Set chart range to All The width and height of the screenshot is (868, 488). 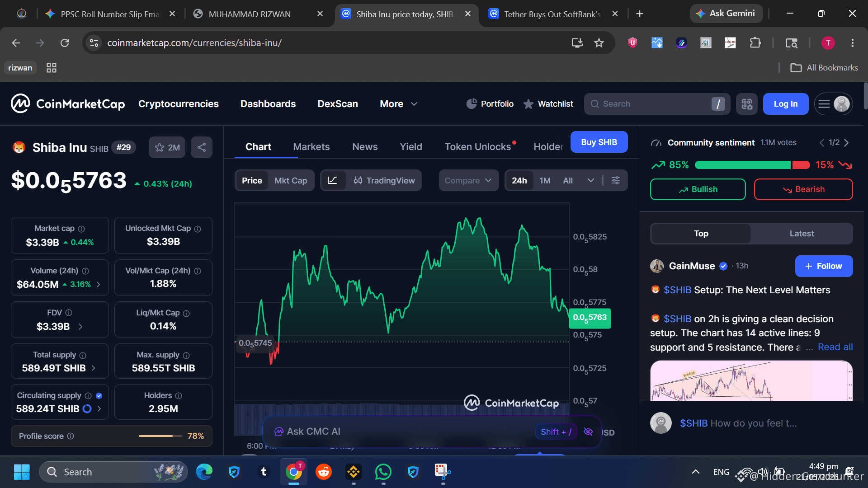point(568,180)
